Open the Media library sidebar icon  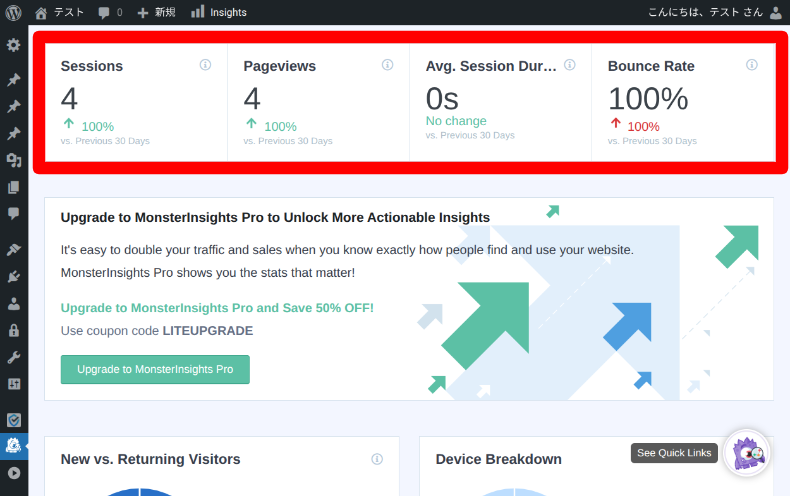tap(14, 160)
